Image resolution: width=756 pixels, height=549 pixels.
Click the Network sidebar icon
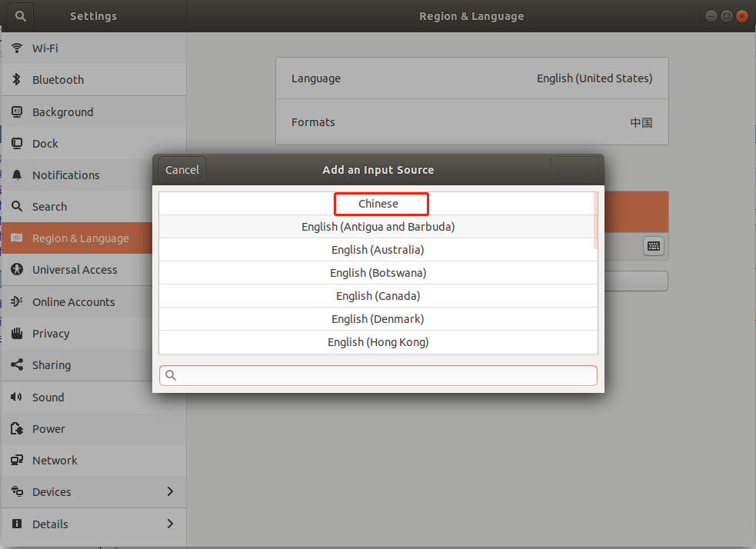pyautogui.click(x=16, y=460)
